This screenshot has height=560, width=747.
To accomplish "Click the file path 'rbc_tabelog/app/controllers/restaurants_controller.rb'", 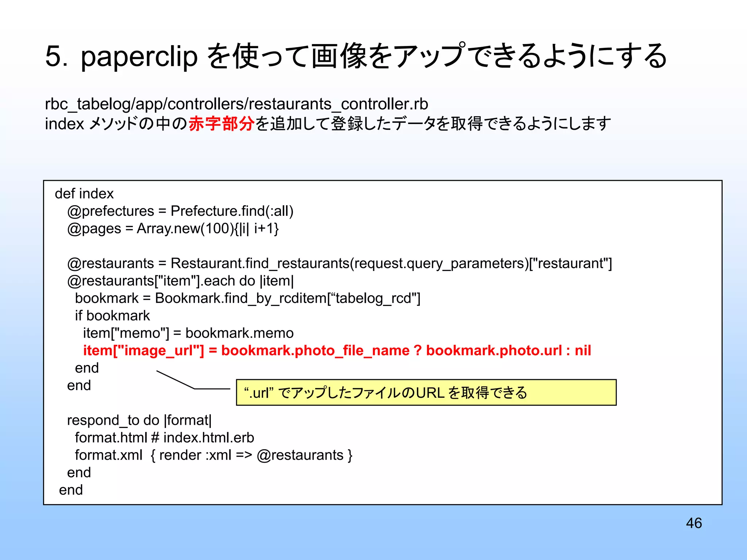I will pos(236,104).
